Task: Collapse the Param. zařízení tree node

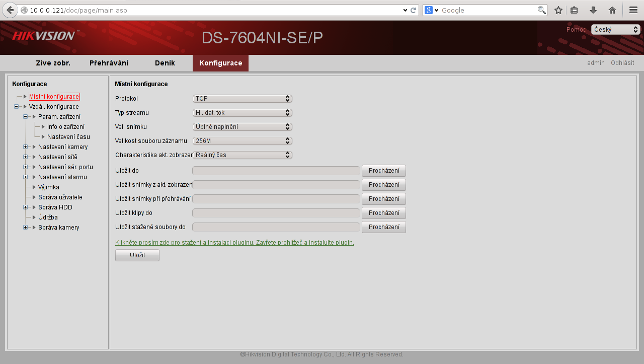Action: point(25,117)
